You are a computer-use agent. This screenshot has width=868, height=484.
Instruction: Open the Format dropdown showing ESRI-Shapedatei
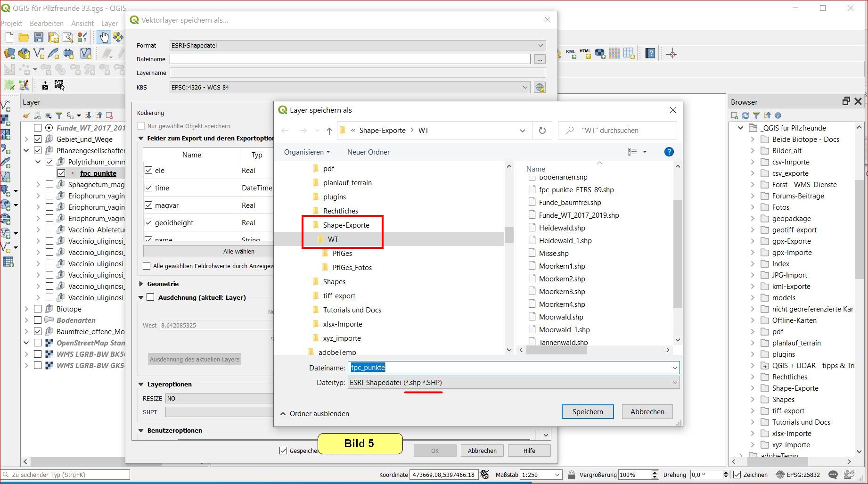[x=357, y=46]
